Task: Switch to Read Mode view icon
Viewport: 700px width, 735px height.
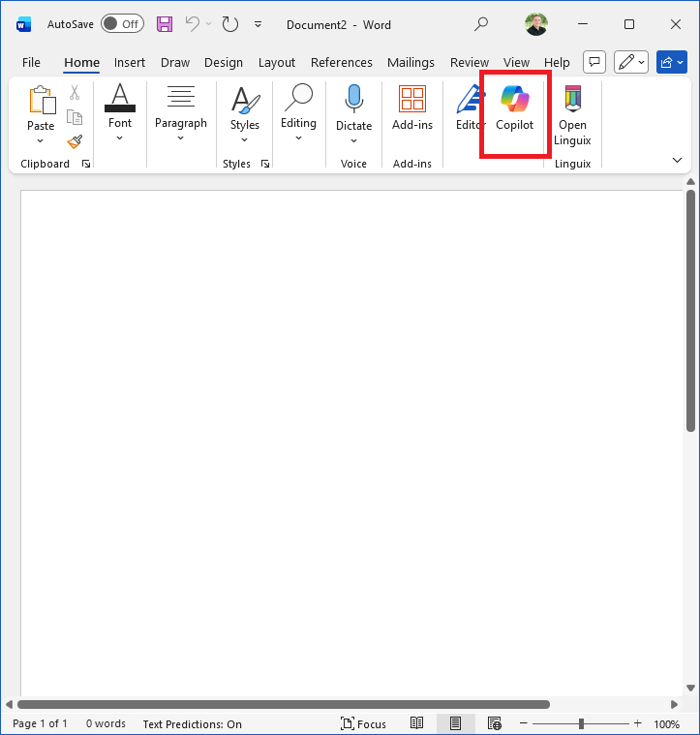Action: (416, 723)
